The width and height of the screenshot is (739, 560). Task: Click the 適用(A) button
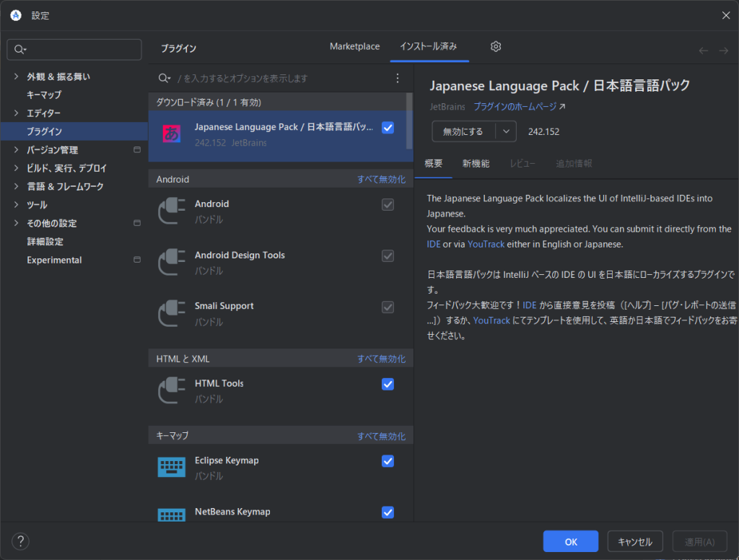[x=699, y=542]
